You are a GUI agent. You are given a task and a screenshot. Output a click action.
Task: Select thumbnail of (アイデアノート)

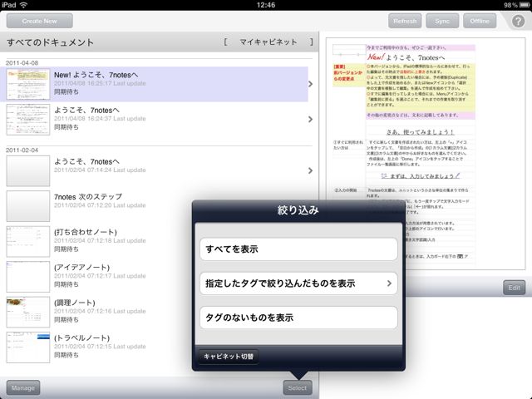point(28,277)
